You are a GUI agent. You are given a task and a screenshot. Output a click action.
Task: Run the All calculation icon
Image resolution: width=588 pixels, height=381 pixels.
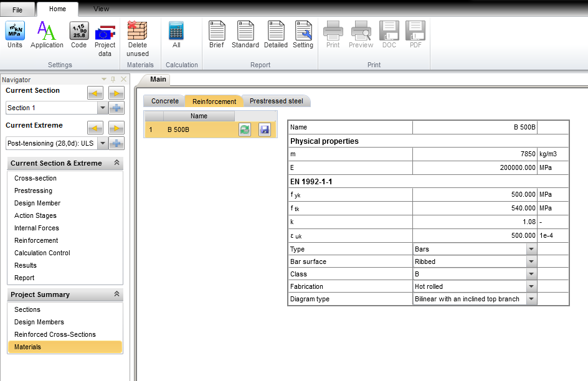[x=176, y=34]
